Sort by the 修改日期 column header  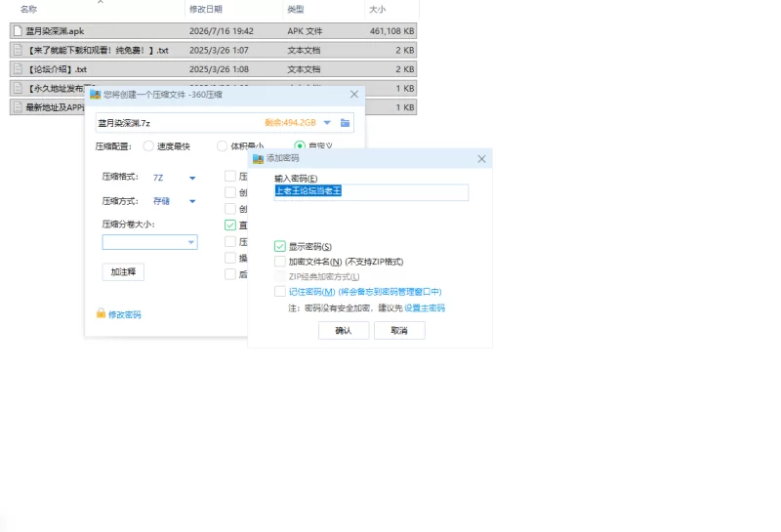(206, 9)
